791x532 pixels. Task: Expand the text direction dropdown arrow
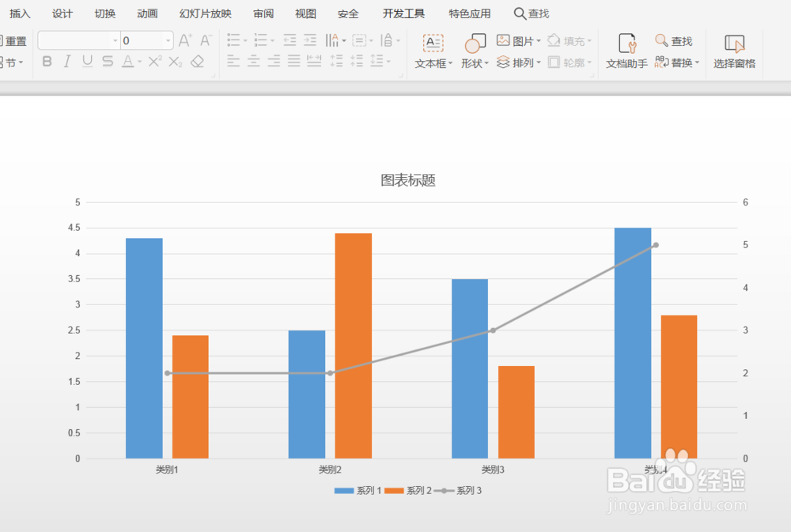pos(344,41)
